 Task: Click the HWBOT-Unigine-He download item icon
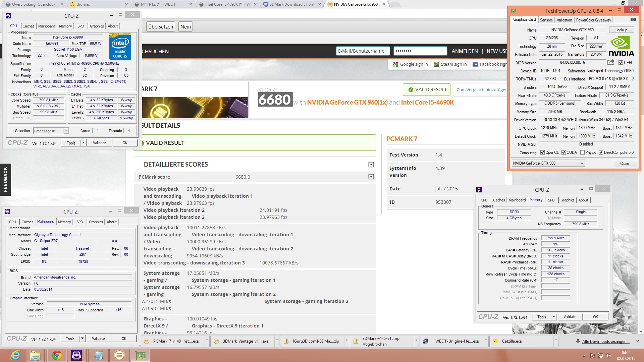click(x=426, y=341)
